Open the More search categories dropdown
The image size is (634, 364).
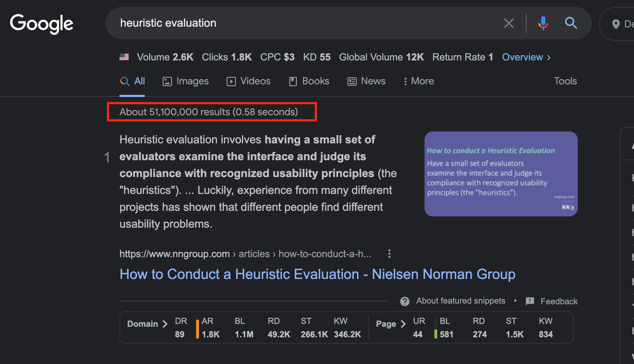[x=419, y=81]
